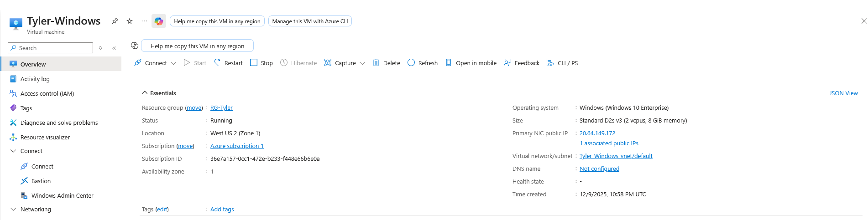
Task: Click Add tags link
Action: 222,210
